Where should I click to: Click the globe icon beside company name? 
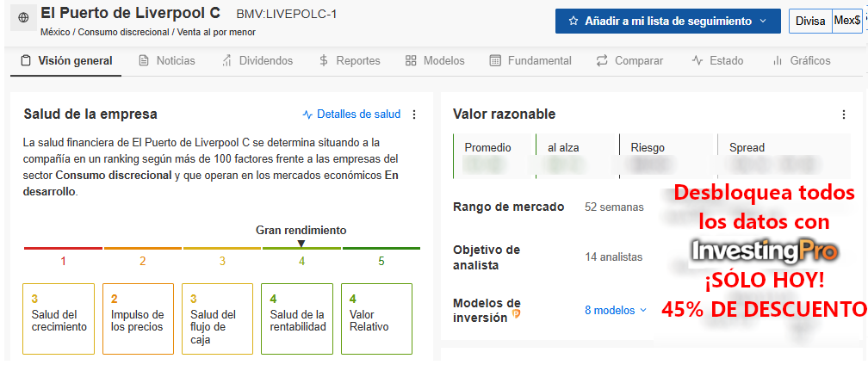click(23, 18)
